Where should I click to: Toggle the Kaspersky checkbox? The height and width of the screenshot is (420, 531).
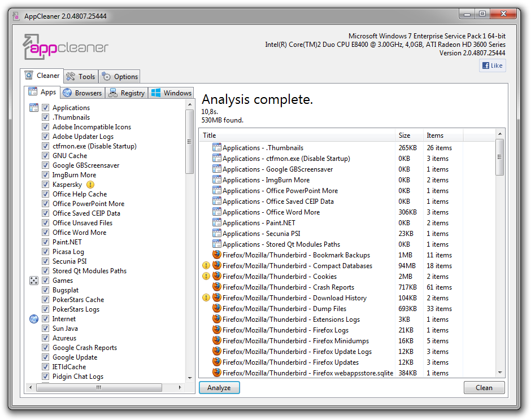click(x=45, y=185)
